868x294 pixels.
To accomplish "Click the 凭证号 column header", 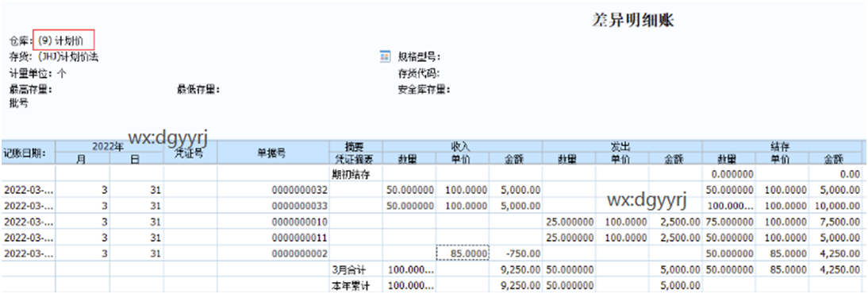I will [x=190, y=153].
